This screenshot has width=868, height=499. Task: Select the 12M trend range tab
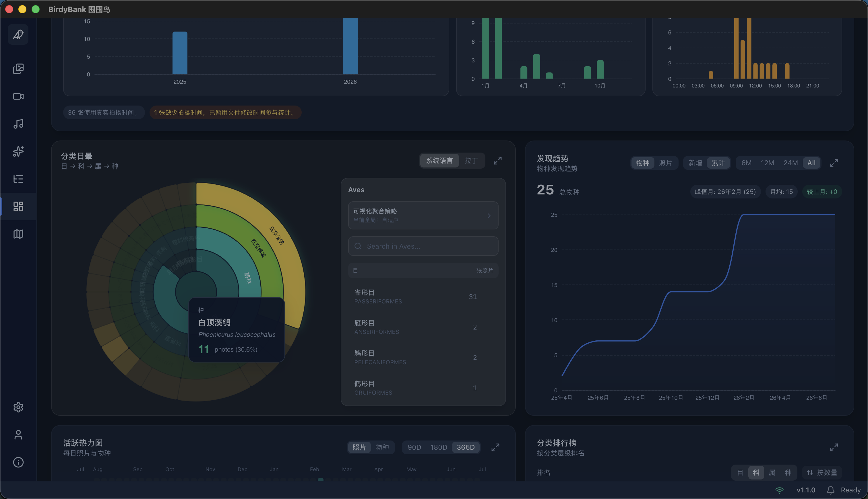767,163
